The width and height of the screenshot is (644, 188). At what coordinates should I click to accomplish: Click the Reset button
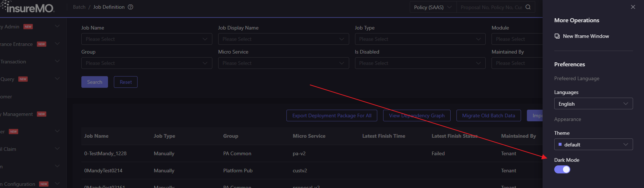click(126, 82)
